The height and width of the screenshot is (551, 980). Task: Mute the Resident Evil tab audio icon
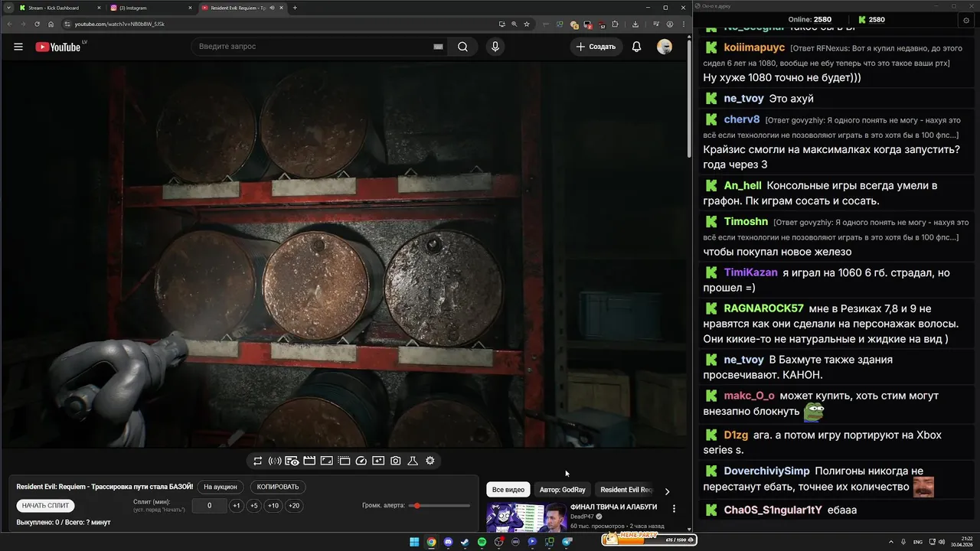point(273,8)
